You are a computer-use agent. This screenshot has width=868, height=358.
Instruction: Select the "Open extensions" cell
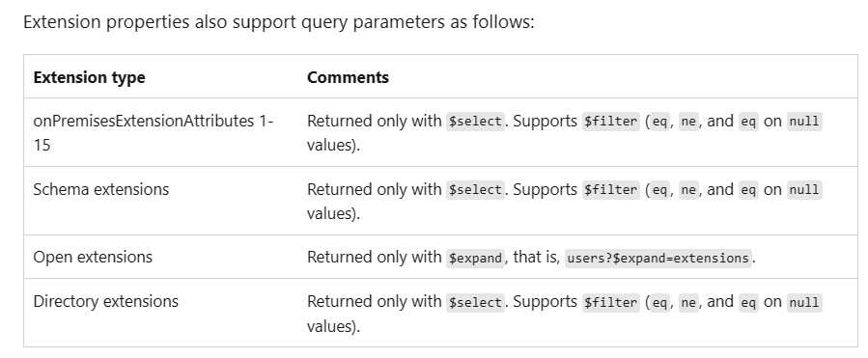[x=160, y=258]
